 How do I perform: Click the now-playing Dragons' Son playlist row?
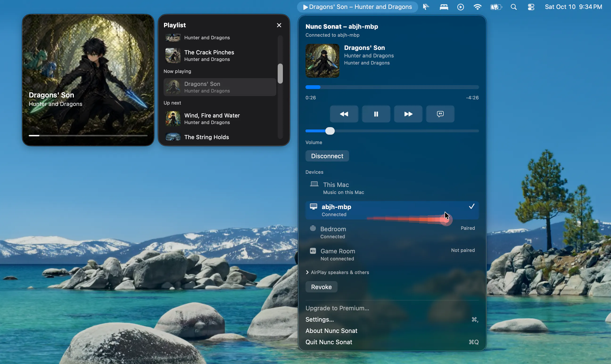(x=220, y=87)
